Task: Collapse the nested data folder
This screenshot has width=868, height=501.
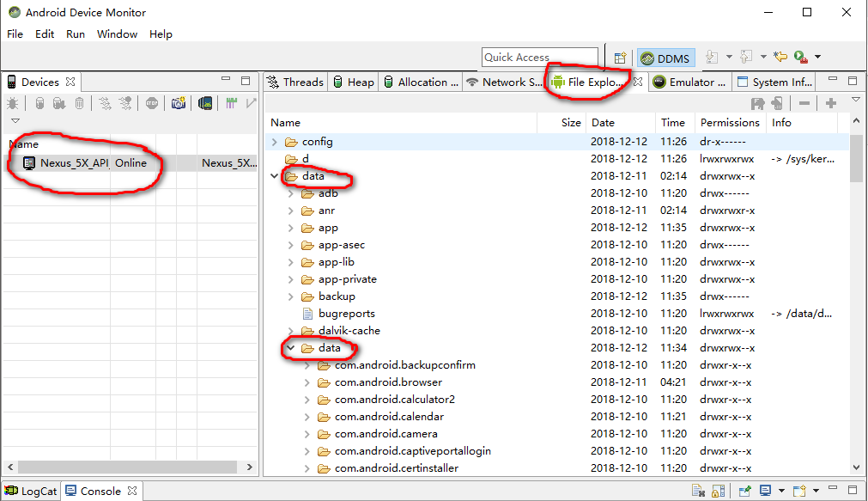Action: click(x=291, y=348)
